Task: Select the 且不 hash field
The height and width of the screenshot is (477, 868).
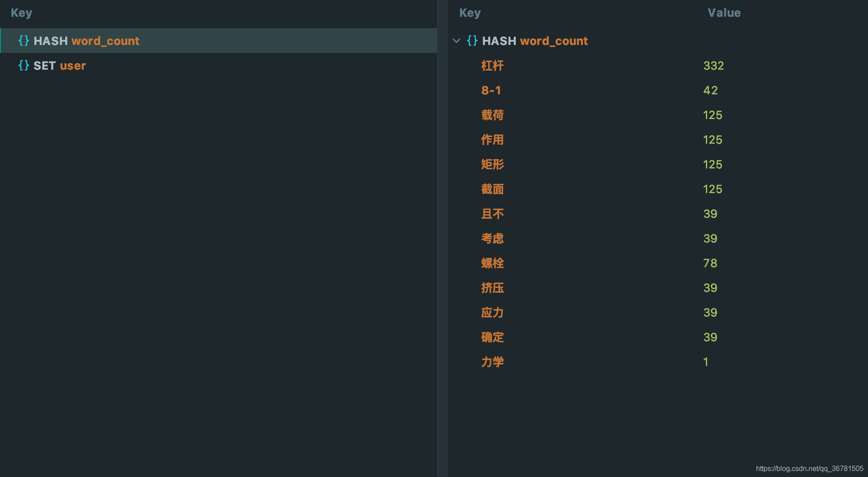Action: pyautogui.click(x=492, y=214)
